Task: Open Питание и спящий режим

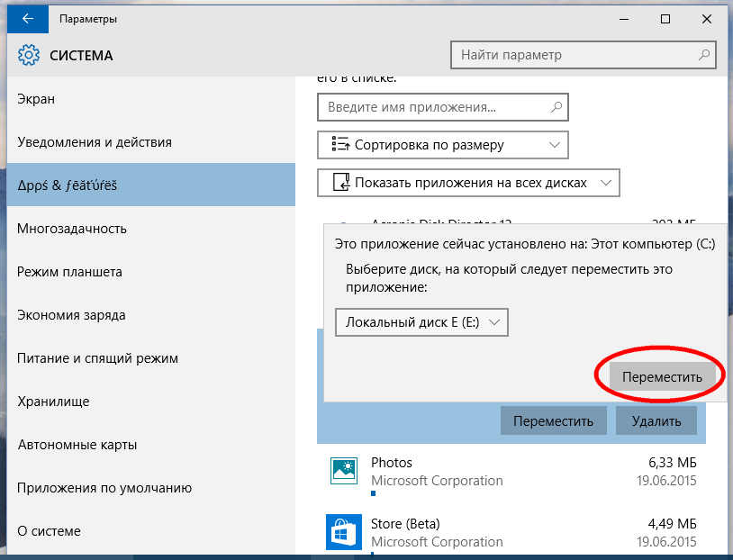Action: click(97, 358)
